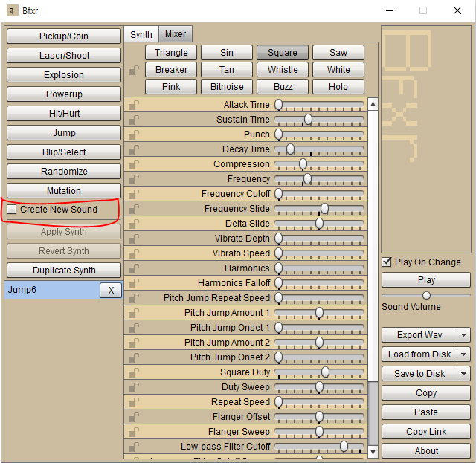Lock the Sustain Time parameter
Viewport: 476px width, 463px height.
[134, 120]
